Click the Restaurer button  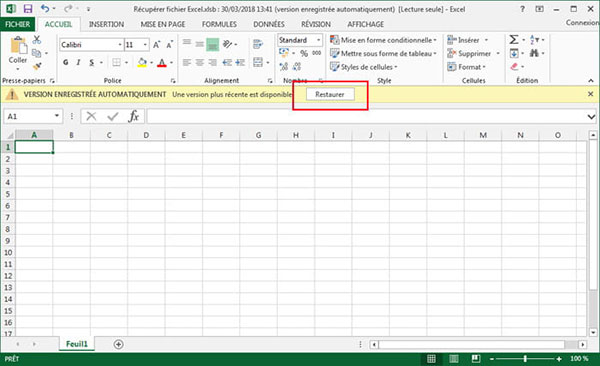tap(330, 94)
